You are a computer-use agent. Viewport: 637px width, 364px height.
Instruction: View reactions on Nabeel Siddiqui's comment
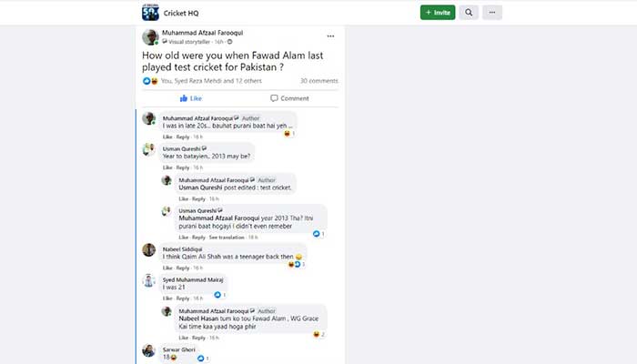(297, 265)
